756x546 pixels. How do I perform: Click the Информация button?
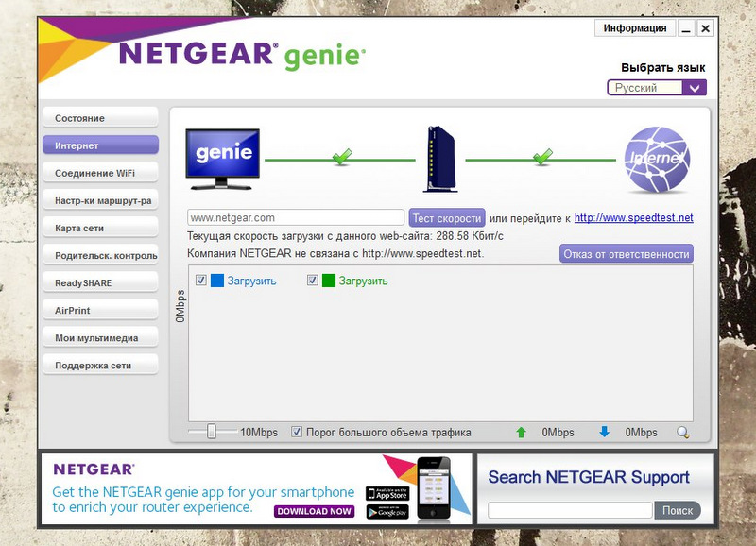coord(635,28)
